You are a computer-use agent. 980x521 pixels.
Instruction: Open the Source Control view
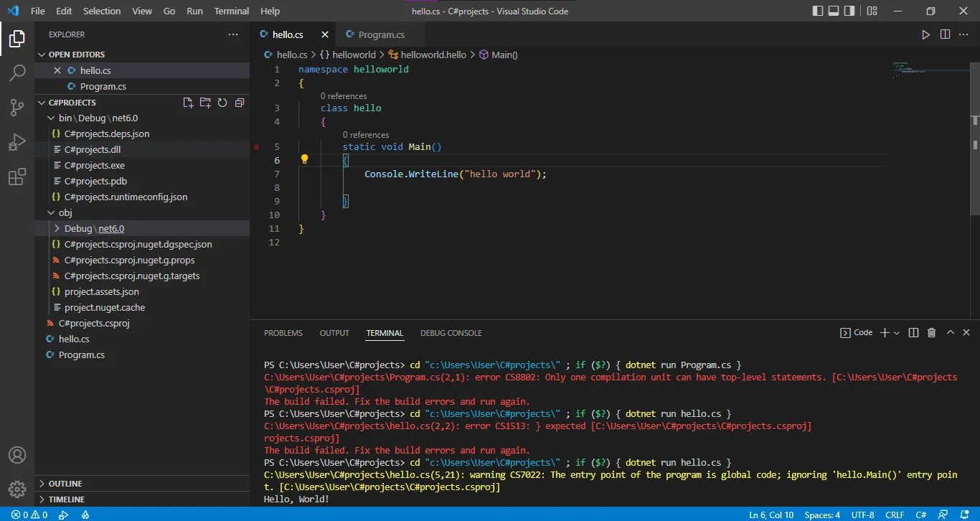click(x=17, y=108)
